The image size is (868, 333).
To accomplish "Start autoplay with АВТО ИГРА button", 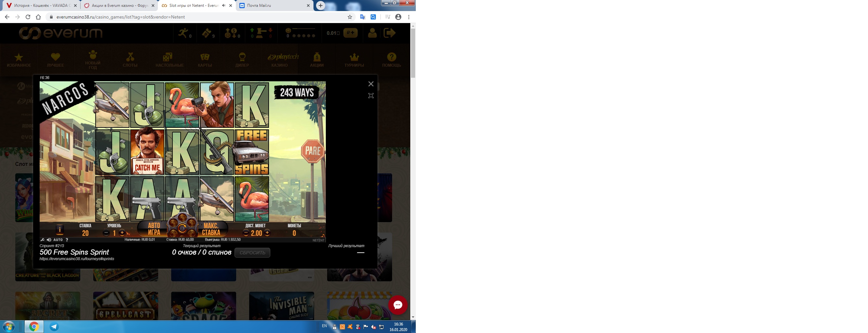I will tap(154, 229).
